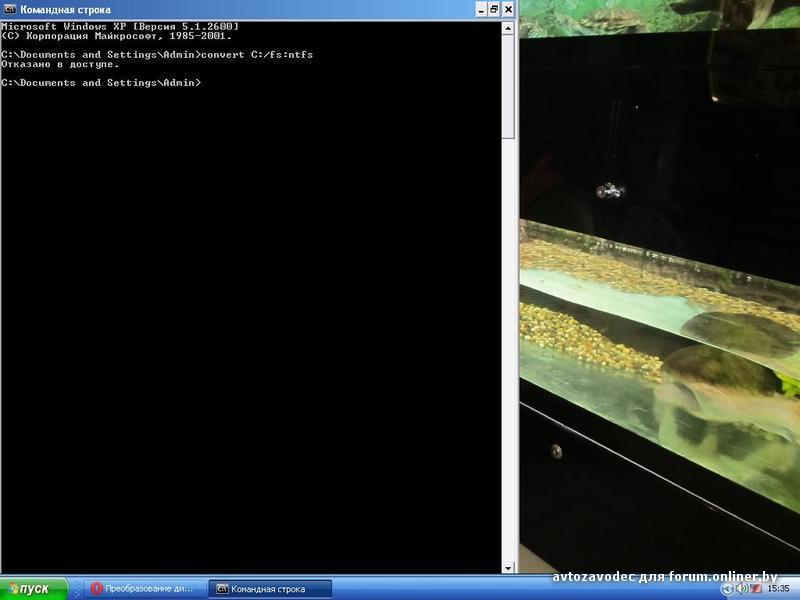Screen dimensions: 800x600
Task: Open the Пуск start menu
Action: click(x=34, y=589)
